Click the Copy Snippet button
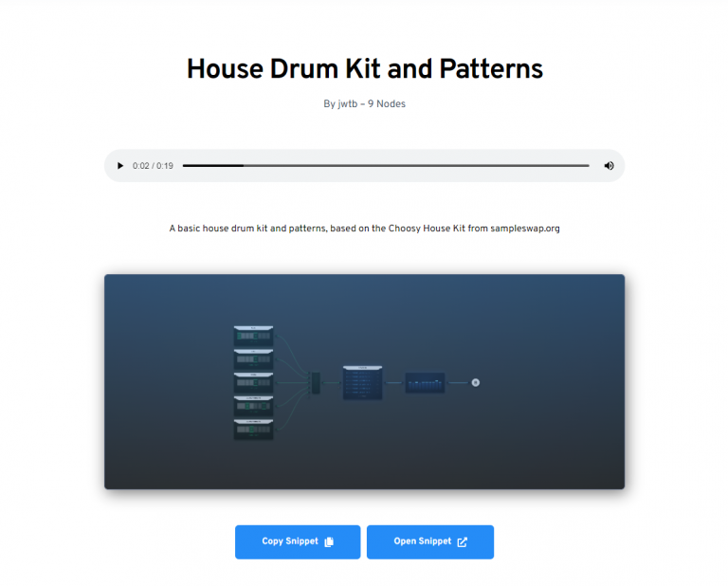This screenshot has width=728, height=586. coord(298,541)
